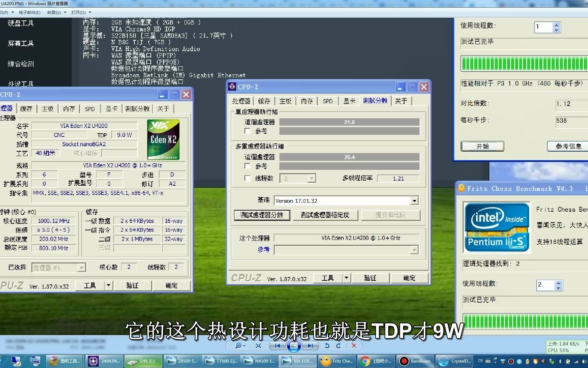
Task: Click the fit-to-window icon in photo viewer
Action: 258,346
